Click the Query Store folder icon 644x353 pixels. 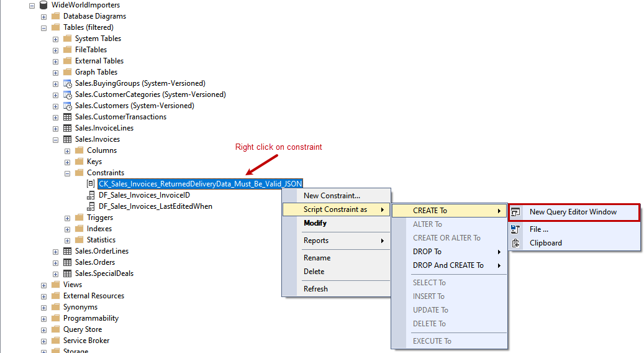(x=55, y=329)
